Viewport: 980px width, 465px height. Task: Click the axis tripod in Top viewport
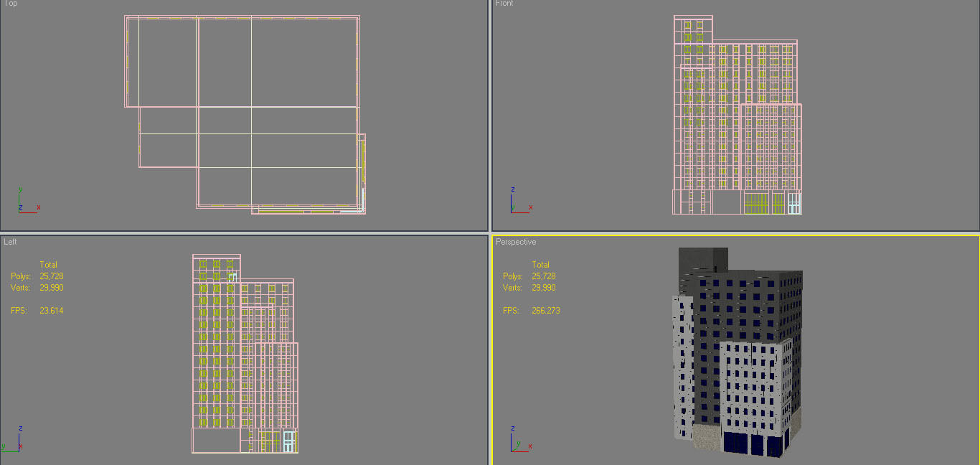tap(28, 200)
